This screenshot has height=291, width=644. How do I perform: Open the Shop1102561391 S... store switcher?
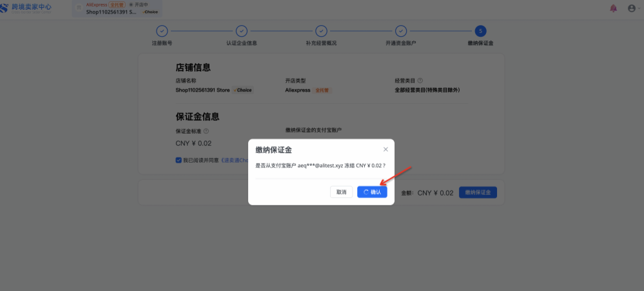click(117, 8)
